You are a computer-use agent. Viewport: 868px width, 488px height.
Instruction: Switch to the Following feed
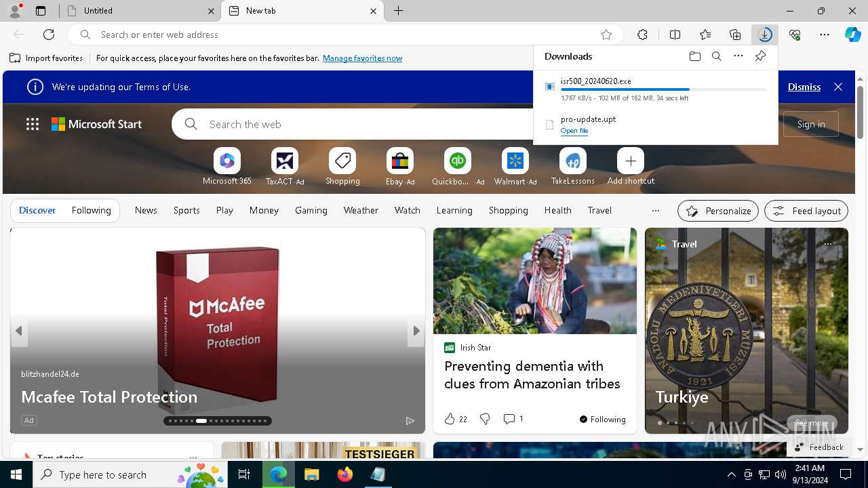[x=91, y=210]
